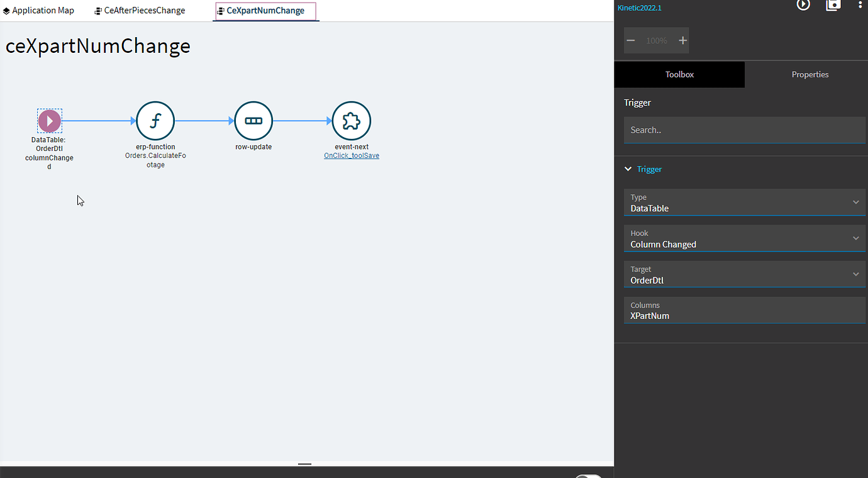The image size is (868, 478).
Task: Select the DataTable trigger start node
Action: pos(50,121)
